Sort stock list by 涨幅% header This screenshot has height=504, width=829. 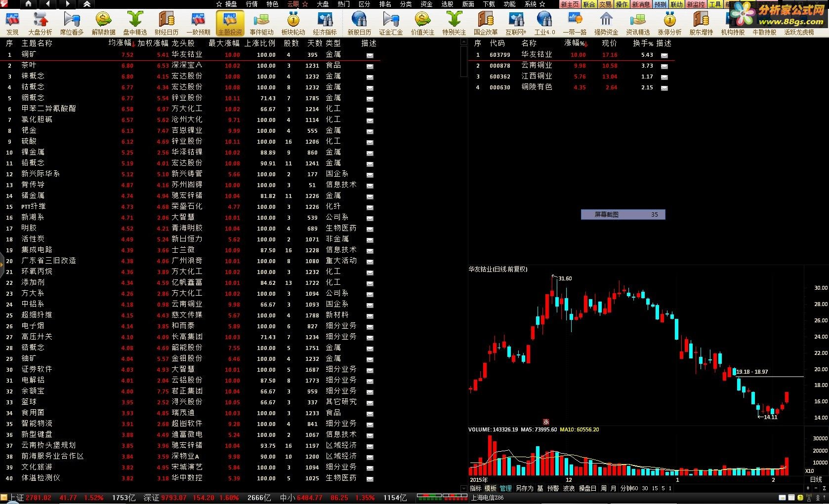576,43
